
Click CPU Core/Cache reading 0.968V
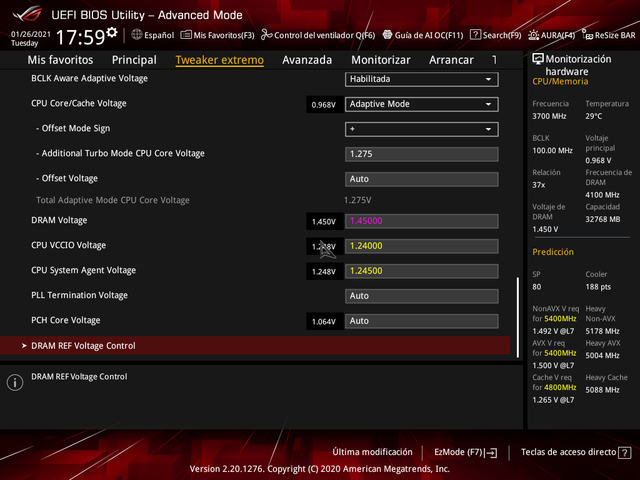tap(324, 105)
